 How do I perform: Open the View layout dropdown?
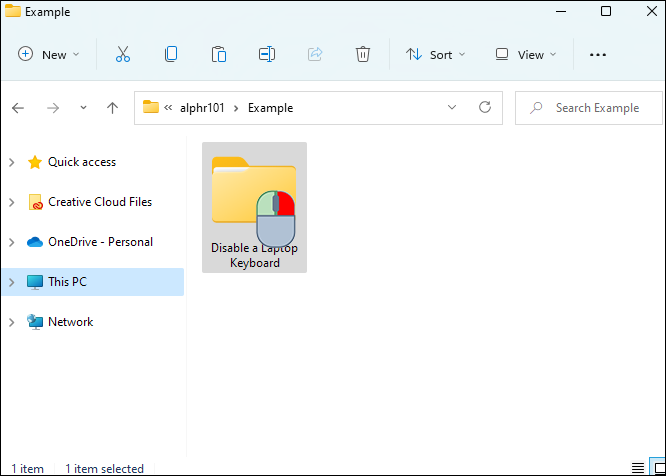tap(526, 55)
